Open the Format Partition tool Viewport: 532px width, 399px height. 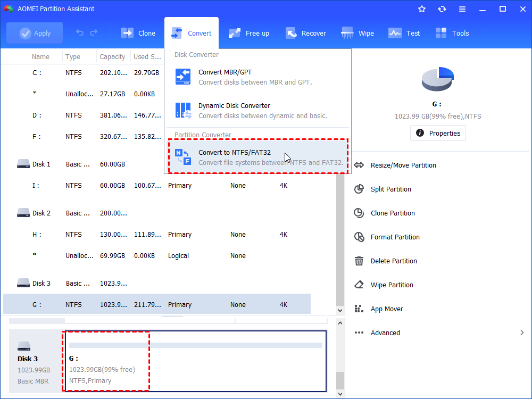(396, 237)
